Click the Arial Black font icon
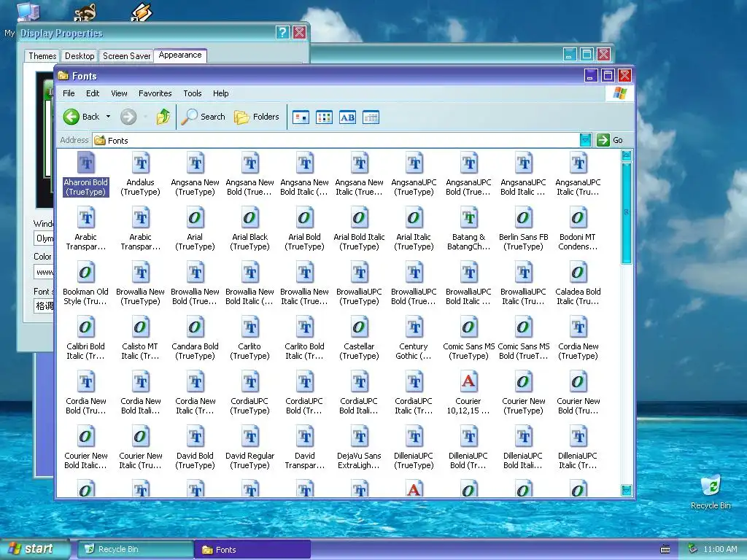The image size is (747, 560). pos(249,217)
